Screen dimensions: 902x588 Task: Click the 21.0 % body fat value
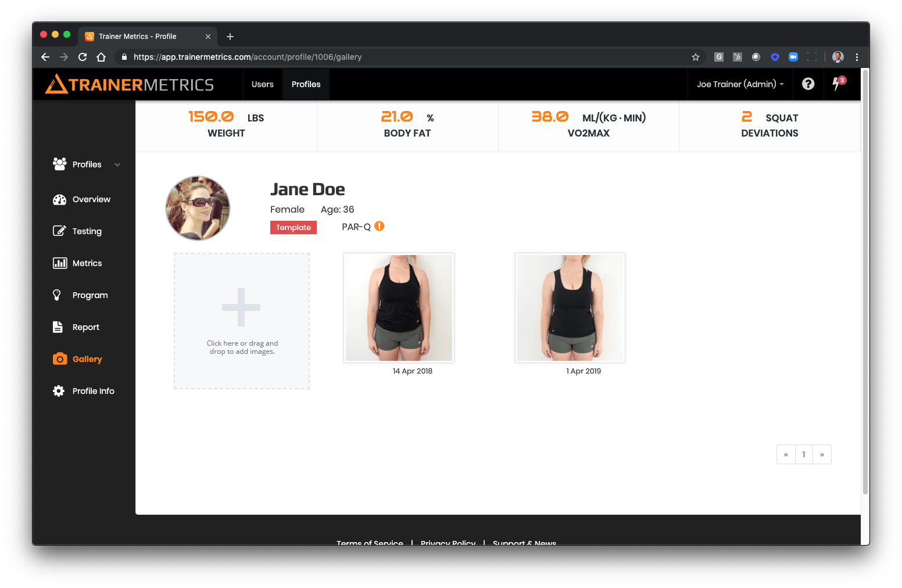pos(397,117)
